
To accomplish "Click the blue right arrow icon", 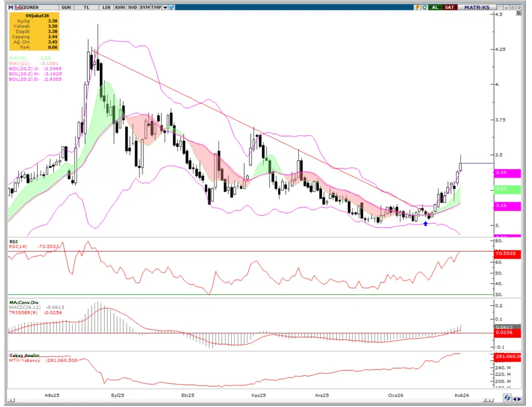I will 520,399.
